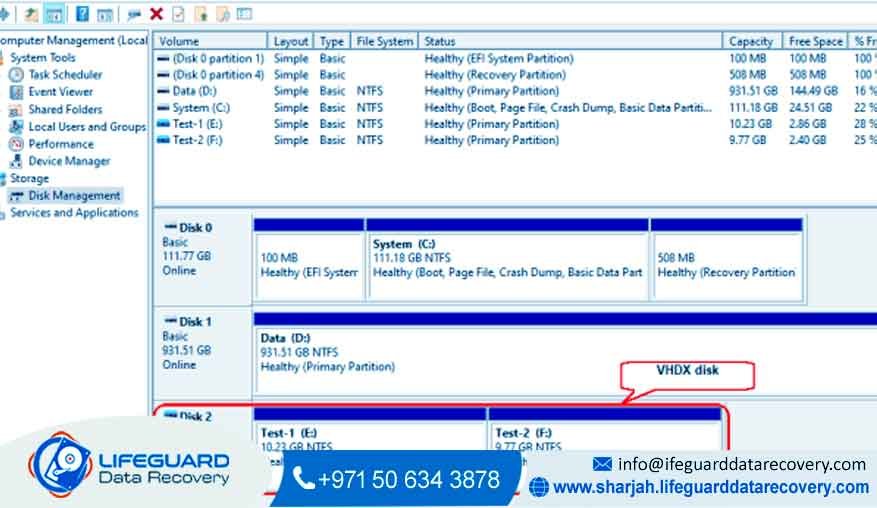This screenshot has height=508, width=877.
Task: Open Performance in the console tree
Action: (61, 144)
